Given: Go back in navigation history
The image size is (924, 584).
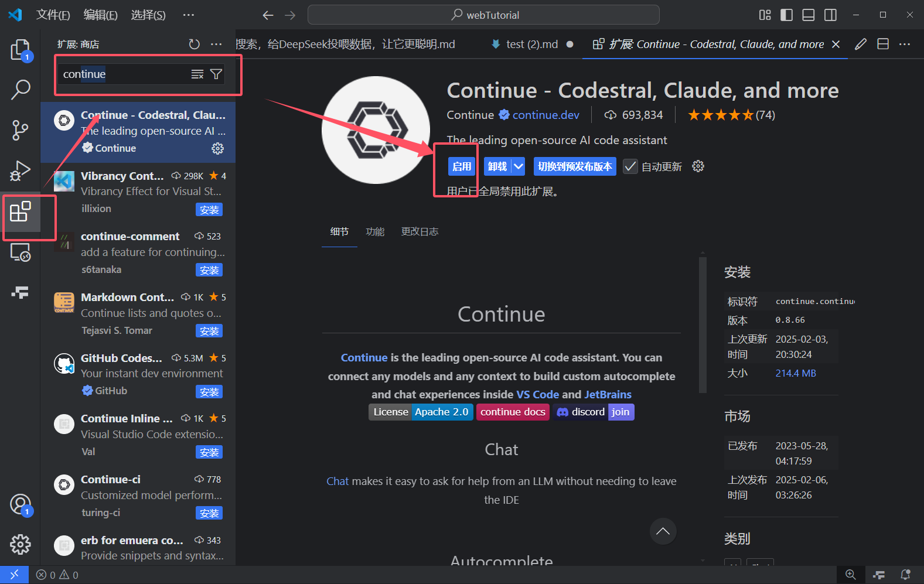Looking at the screenshot, I should click(268, 15).
